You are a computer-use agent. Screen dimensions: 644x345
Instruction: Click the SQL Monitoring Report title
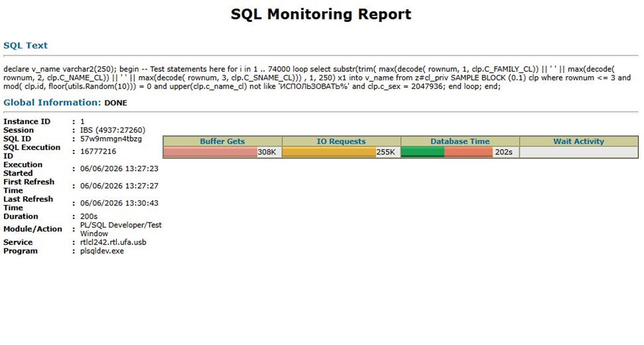tap(321, 14)
